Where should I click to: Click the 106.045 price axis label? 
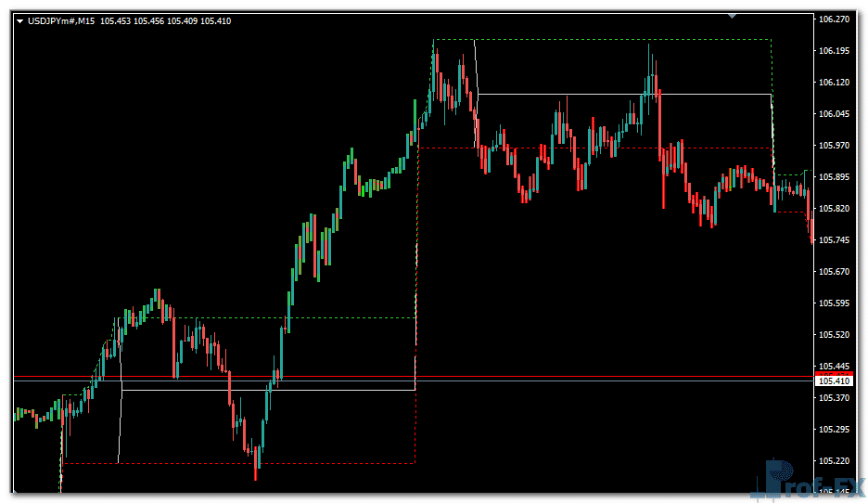[x=835, y=114]
